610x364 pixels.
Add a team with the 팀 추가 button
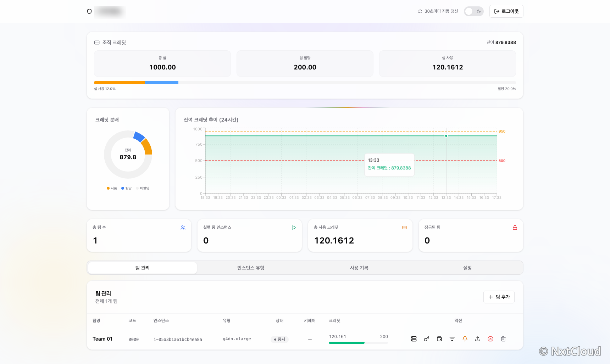click(x=499, y=297)
